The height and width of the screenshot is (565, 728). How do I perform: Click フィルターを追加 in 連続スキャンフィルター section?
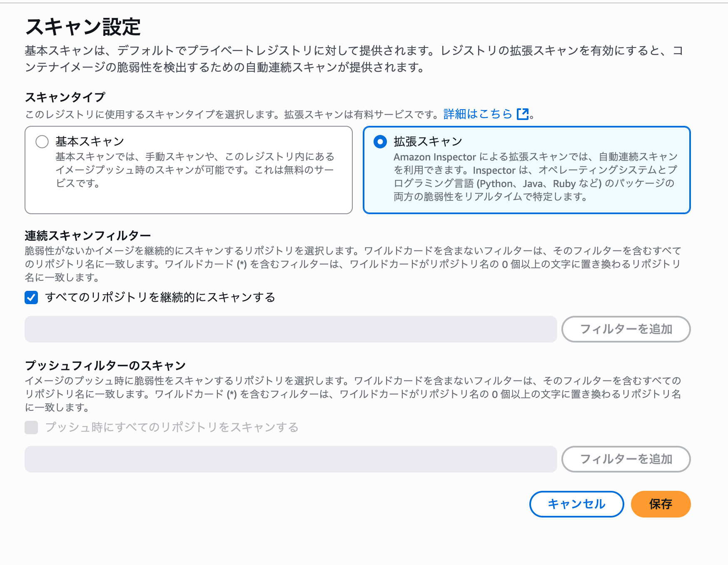(626, 329)
